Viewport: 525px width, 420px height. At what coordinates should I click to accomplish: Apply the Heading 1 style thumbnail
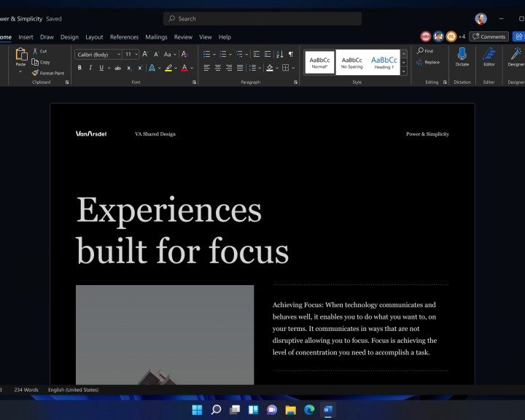[384, 62]
